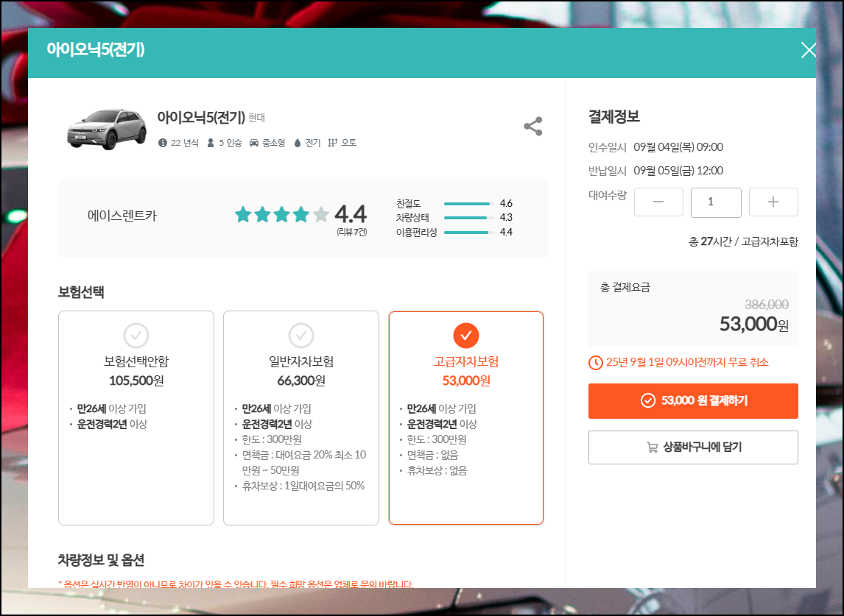
Task: Click the 차량상태 rating bar
Action: pyautogui.click(x=469, y=218)
